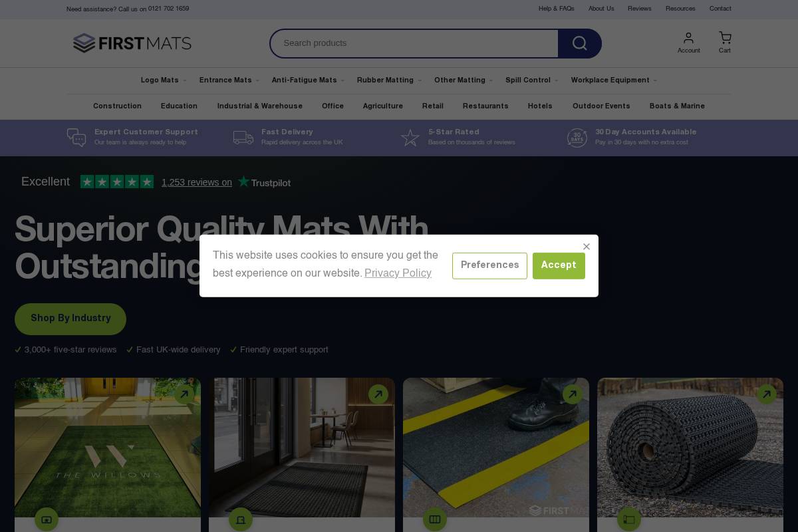Click the expand arrow on The Willows mat image

pyautogui.click(x=184, y=394)
